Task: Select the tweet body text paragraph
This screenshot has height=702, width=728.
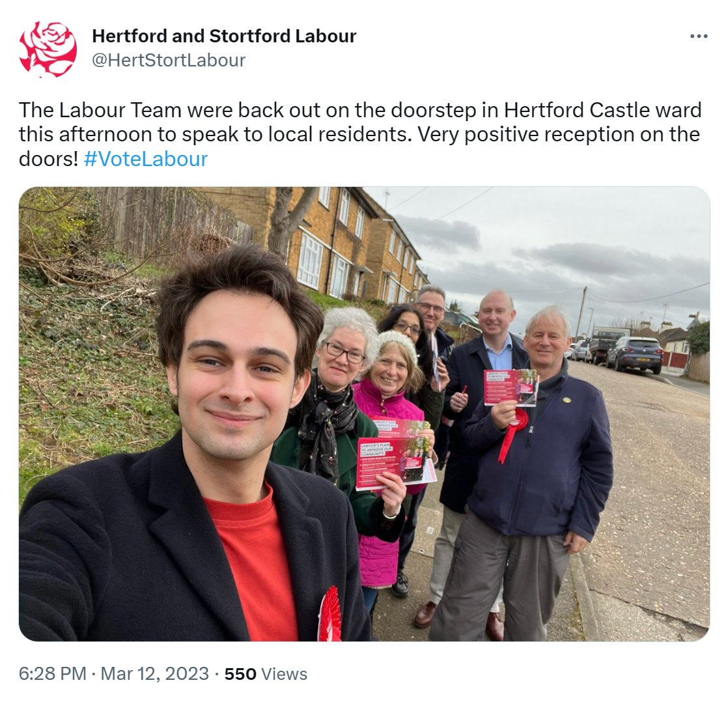Action: 360,135
